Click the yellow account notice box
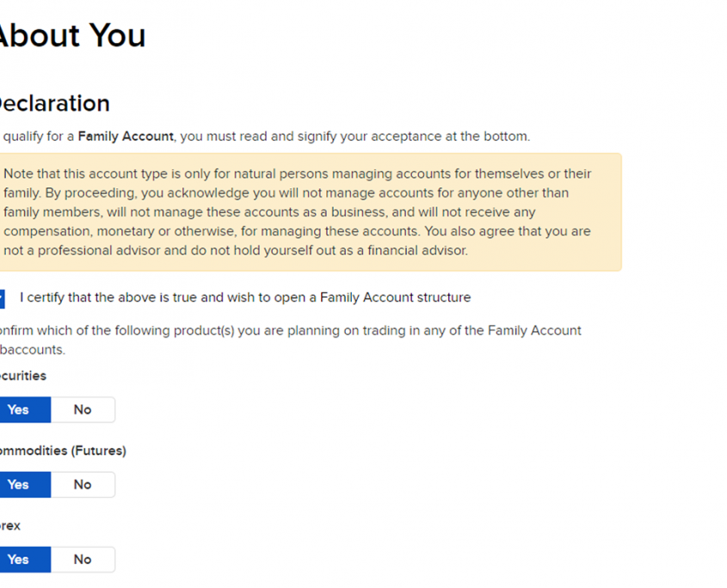Image resolution: width=727 pixels, height=588 pixels. click(310, 212)
